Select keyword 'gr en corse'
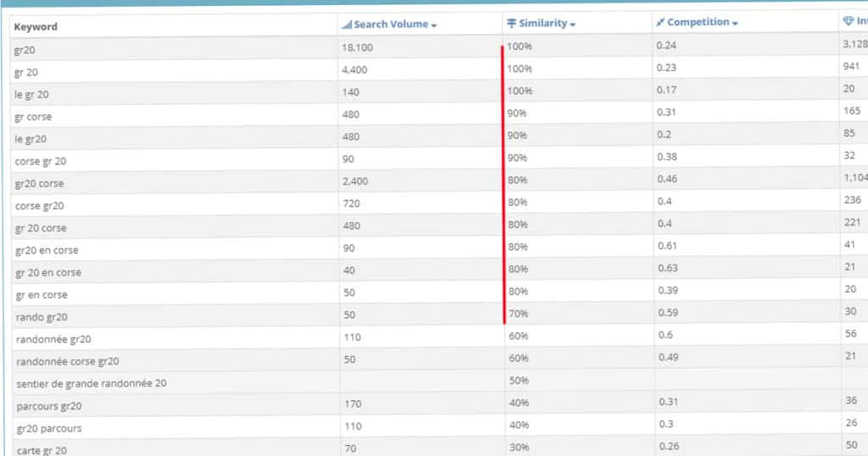 click(42, 295)
